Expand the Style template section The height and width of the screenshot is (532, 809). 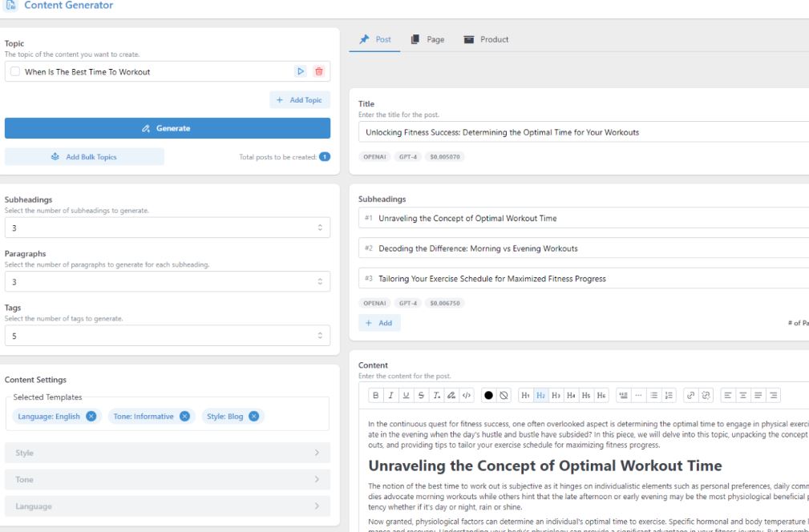point(167,453)
